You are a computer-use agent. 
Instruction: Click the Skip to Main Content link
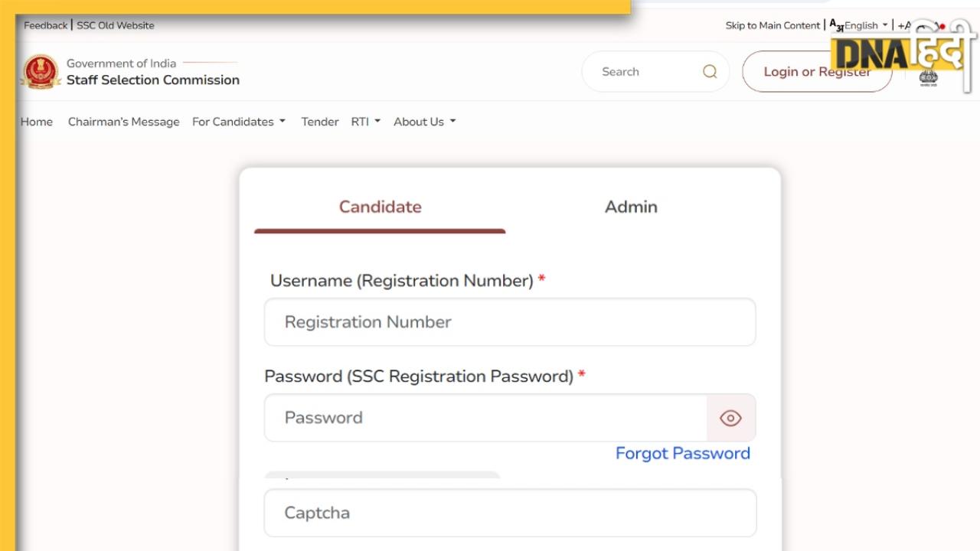coord(773,25)
